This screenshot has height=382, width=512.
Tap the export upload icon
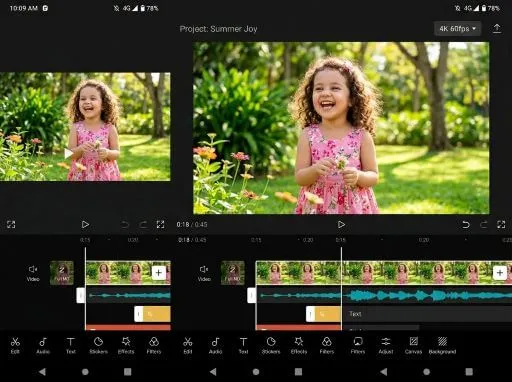click(497, 28)
